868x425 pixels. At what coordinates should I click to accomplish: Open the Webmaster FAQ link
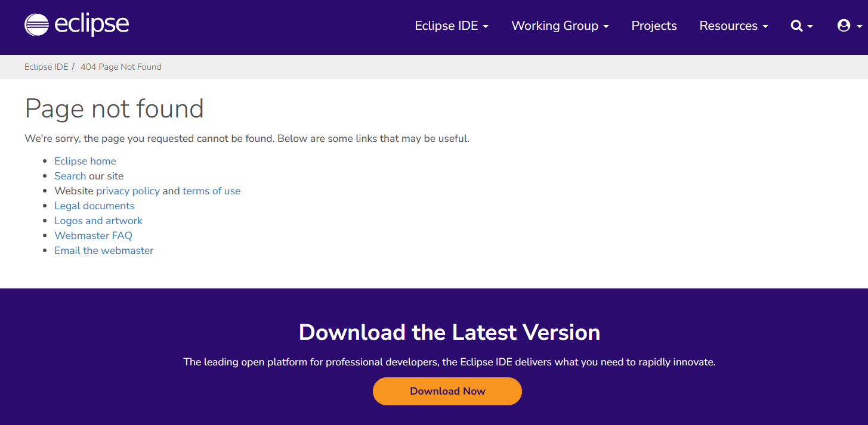(x=93, y=235)
